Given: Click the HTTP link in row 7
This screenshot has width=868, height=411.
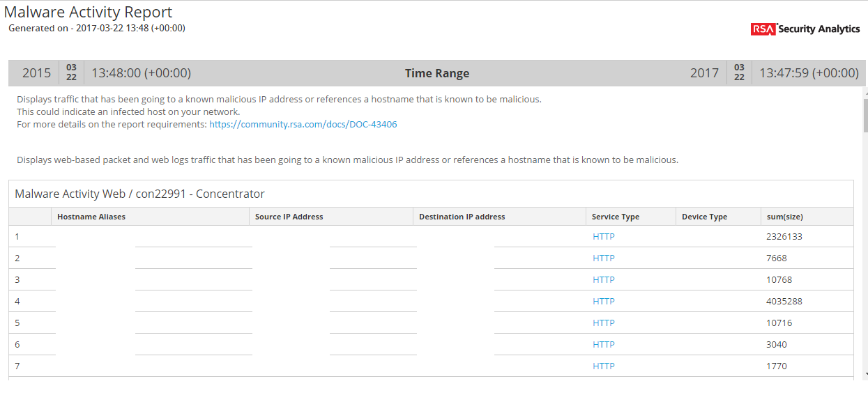Looking at the screenshot, I should pyautogui.click(x=604, y=366).
